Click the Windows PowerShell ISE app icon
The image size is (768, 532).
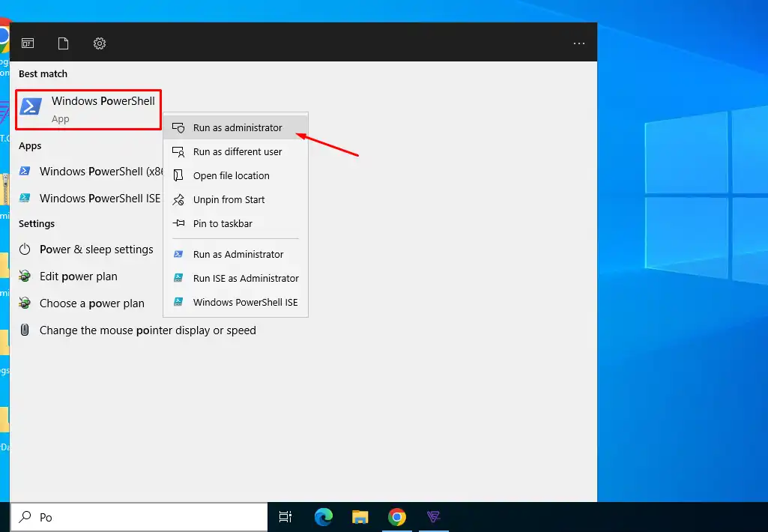tap(25, 199)
